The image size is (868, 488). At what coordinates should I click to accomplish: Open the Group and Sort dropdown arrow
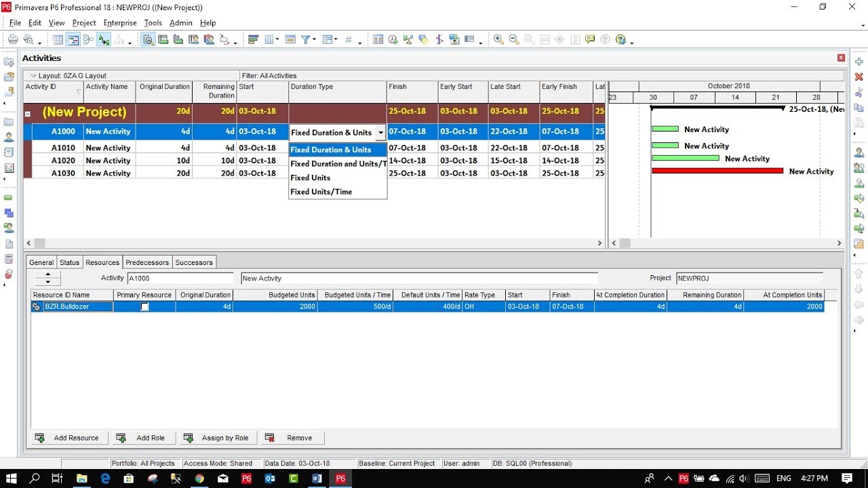pyautogui.click(x=336, y=40)
